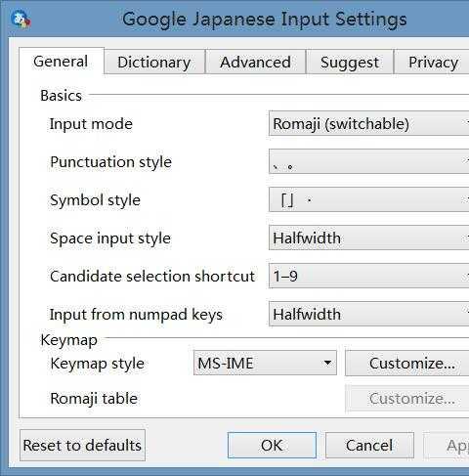Expand the Keymap style MS-IME dropdown
This screenshot has height=476, width=469.
click(x=265, y=363)
